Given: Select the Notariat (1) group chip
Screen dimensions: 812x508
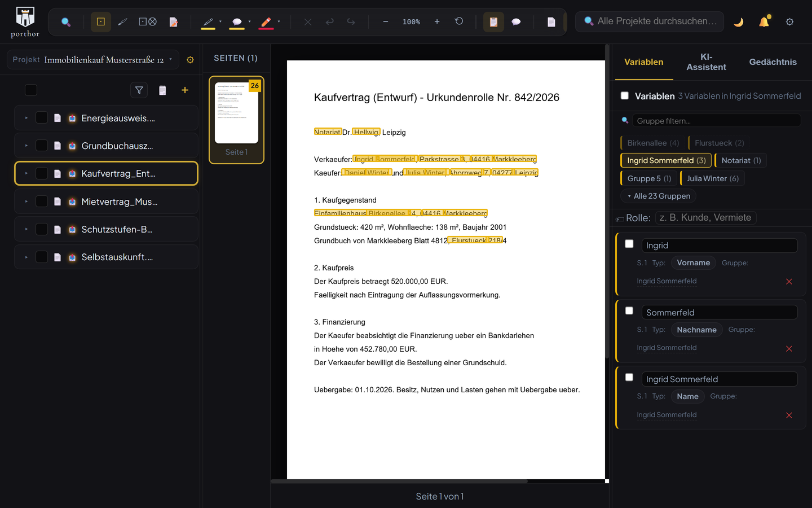Looking at the screenshot, I should (741, 160).
